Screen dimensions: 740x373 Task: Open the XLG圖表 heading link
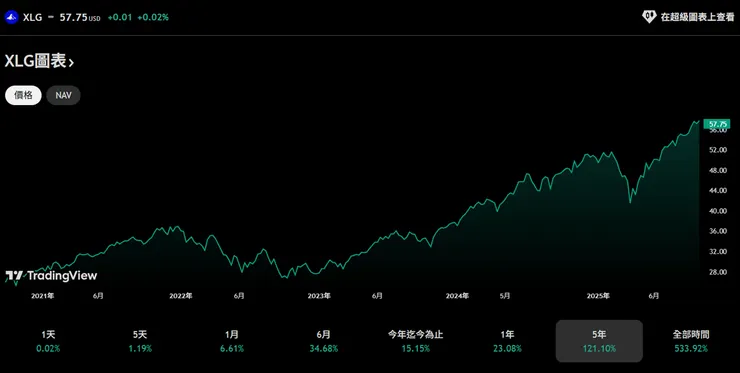point(40,61)
